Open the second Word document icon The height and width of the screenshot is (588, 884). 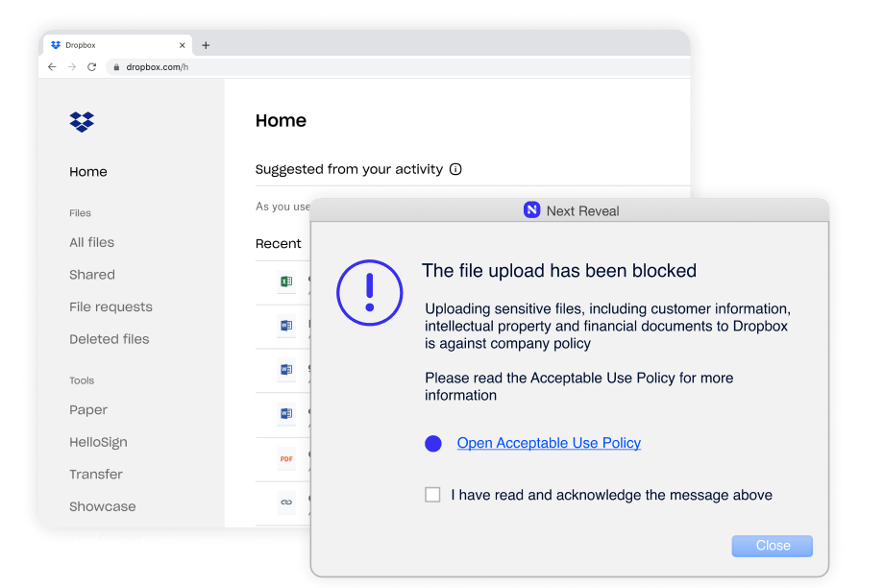click(286, 369)
